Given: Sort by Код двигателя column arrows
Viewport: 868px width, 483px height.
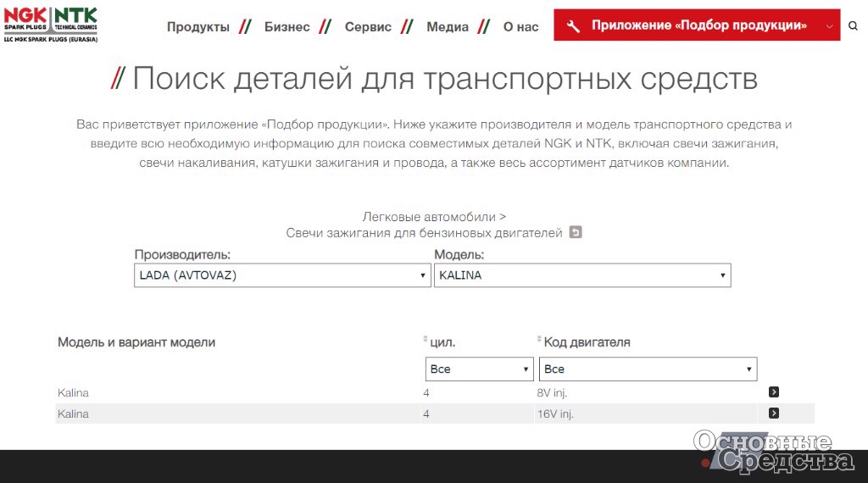Looking at the screenshot, I should point(539,339).
